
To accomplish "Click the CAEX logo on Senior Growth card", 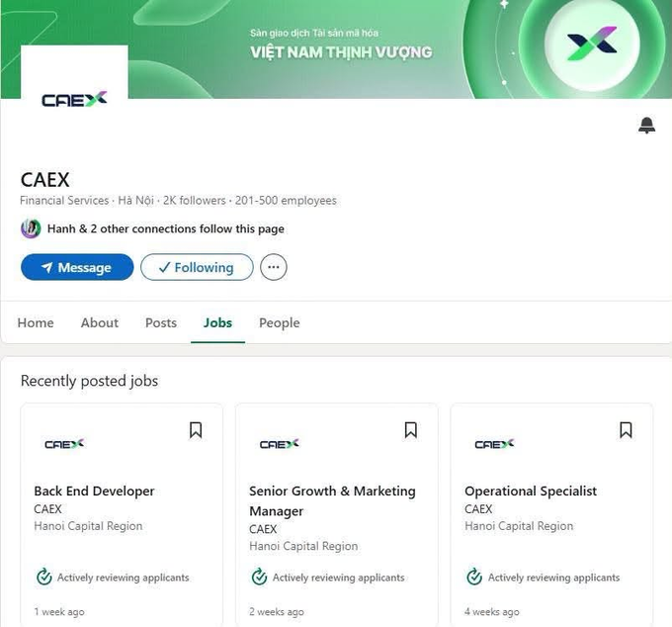I will click(x=280, y=444).
